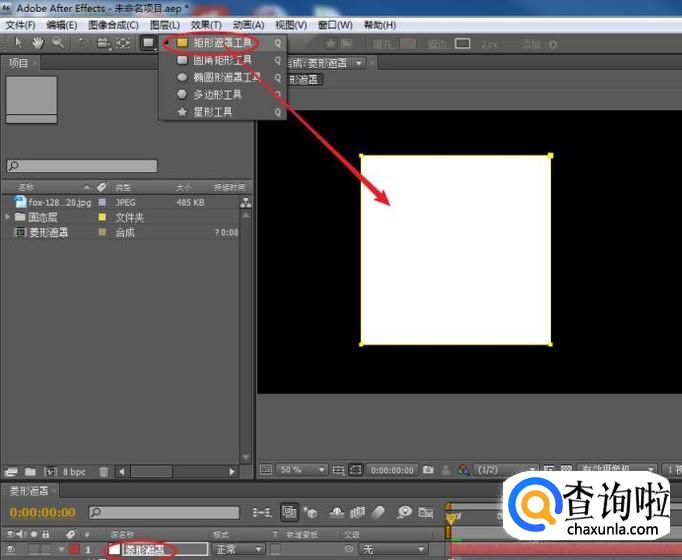This screenshot has height=560, width=682.
Task: Click the 8 bpc color depth button
Action: coord(74,470)
